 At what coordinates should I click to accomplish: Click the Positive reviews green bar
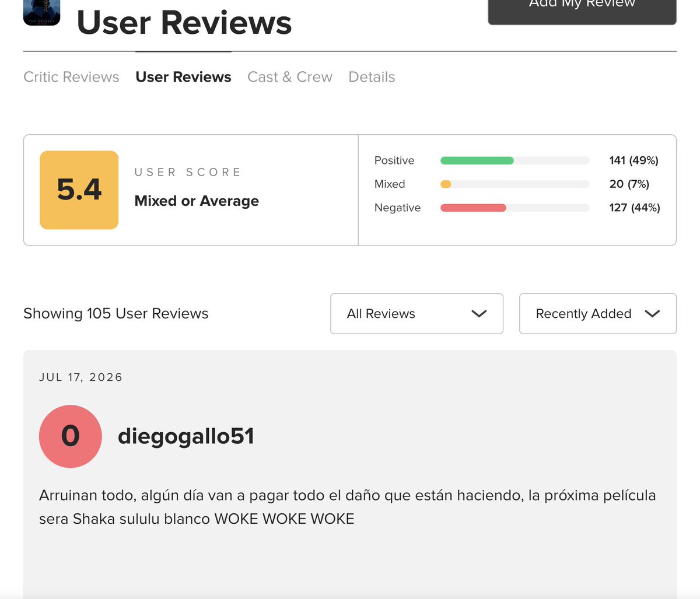477,160
